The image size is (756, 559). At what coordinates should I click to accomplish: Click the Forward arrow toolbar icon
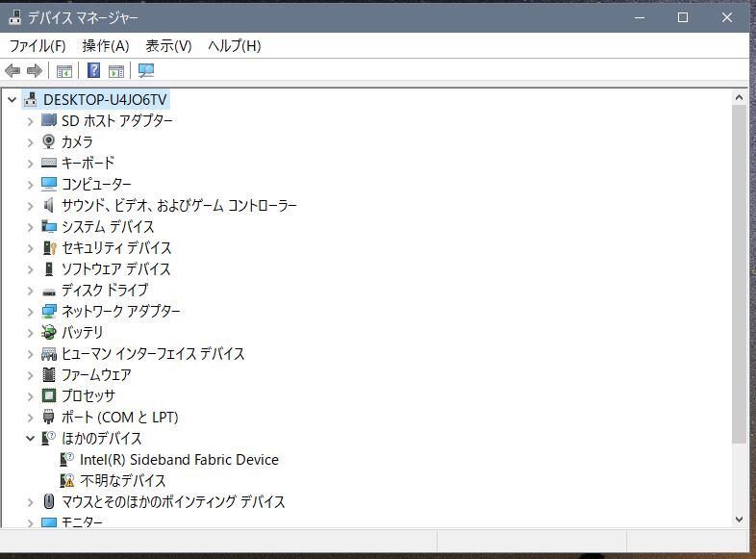35,71
